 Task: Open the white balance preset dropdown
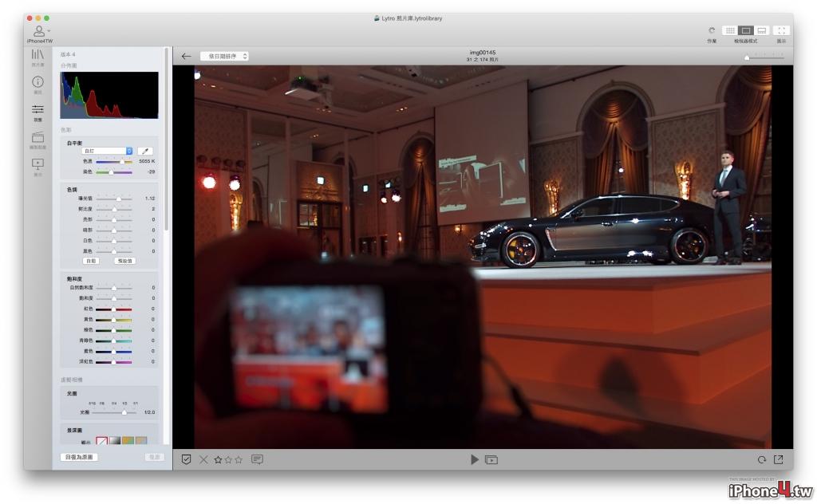pyautogui.click(x=108, y=151)
